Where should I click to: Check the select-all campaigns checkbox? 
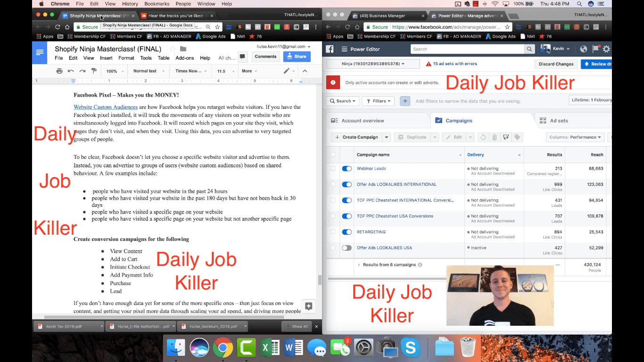point(333,155)
